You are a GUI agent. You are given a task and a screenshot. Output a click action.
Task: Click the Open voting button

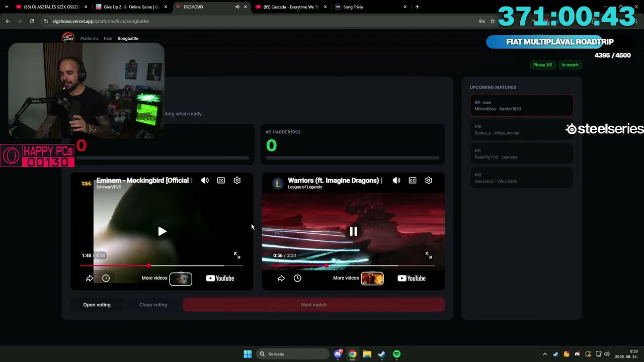(x=97, y=305)
